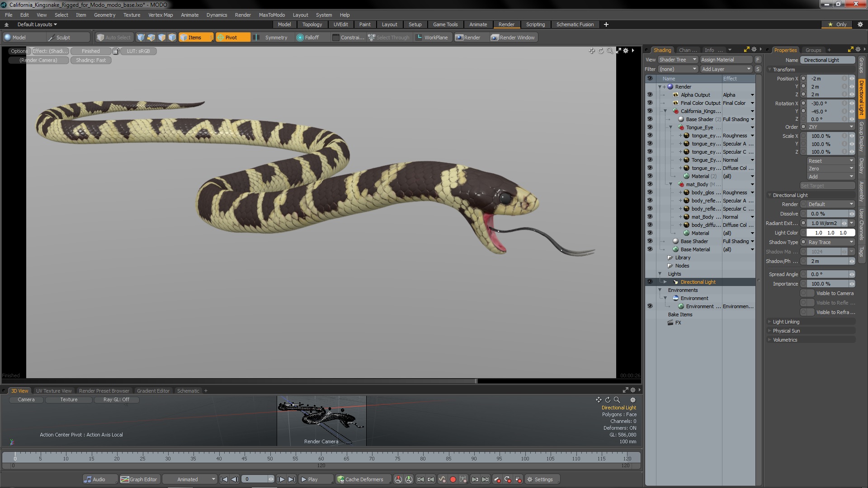Select the Pivot mode button

pos(232,38)
